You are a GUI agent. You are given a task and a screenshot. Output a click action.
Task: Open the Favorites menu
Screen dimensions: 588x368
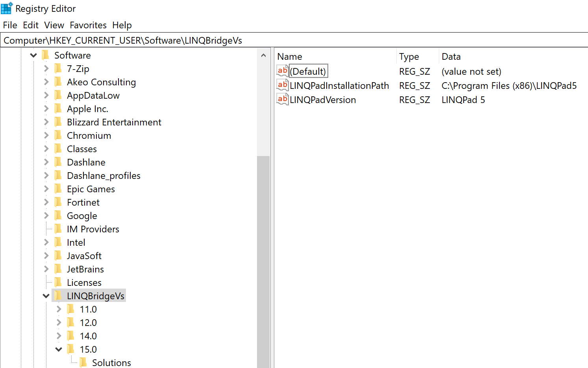point(88,25)
